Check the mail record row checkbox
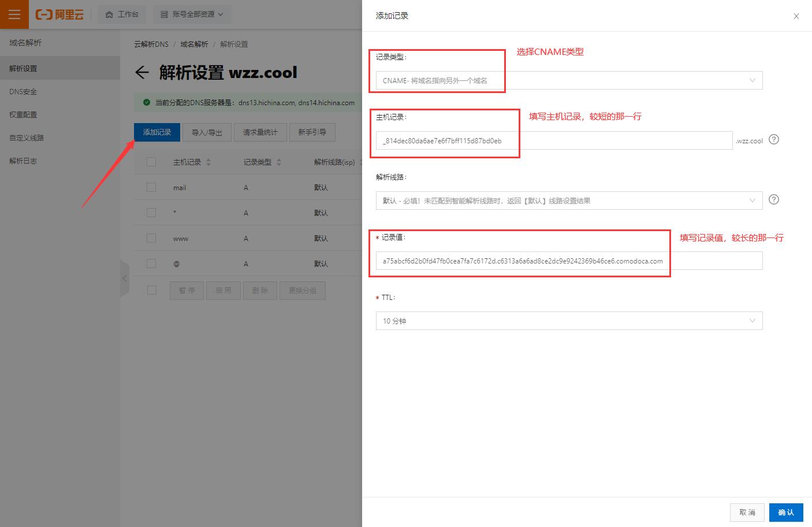This screenshot has height=527, width=812. (151, 187)
